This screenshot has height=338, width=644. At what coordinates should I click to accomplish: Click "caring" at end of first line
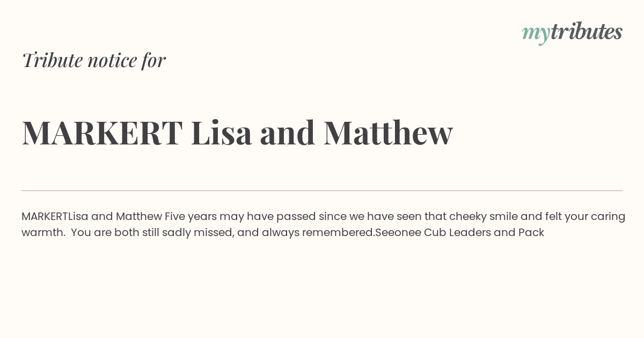click(x=608, y=217)
